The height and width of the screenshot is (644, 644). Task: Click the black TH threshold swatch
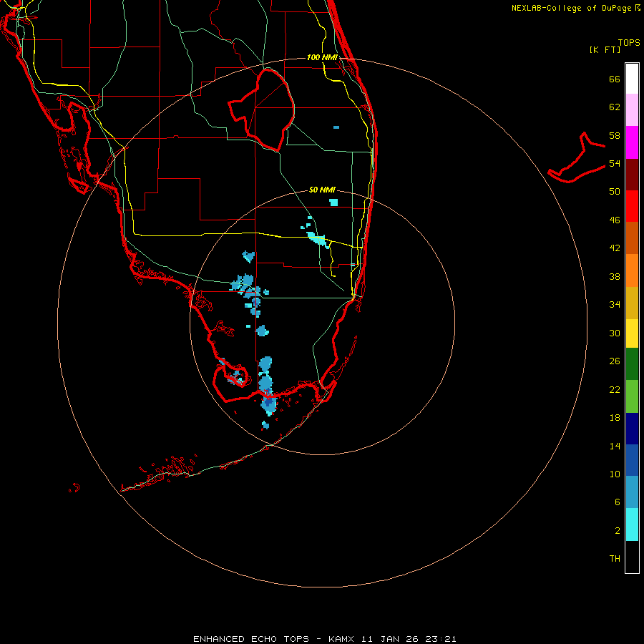pyautogui.click(x=632, y=557)
